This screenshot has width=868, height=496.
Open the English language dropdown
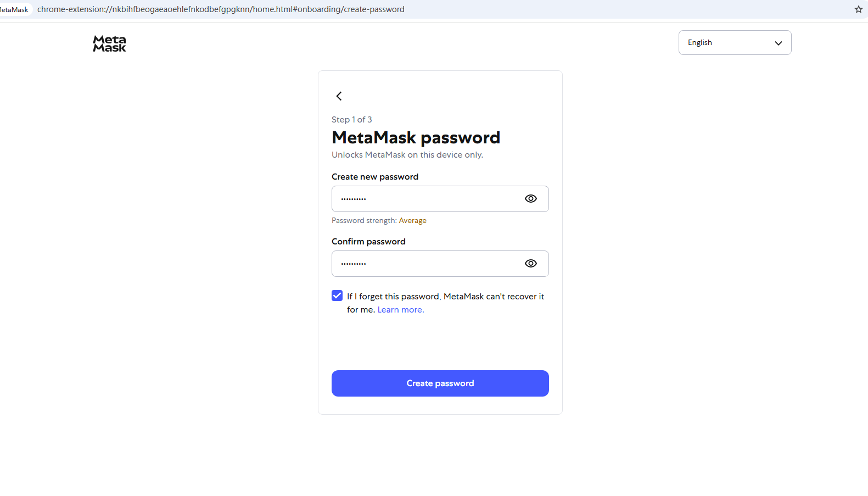[x=735, y=43]
